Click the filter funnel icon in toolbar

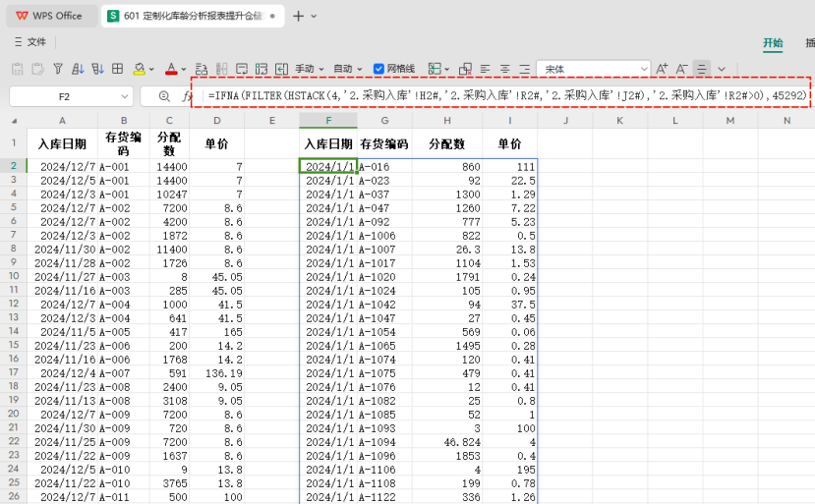(58, 69)
